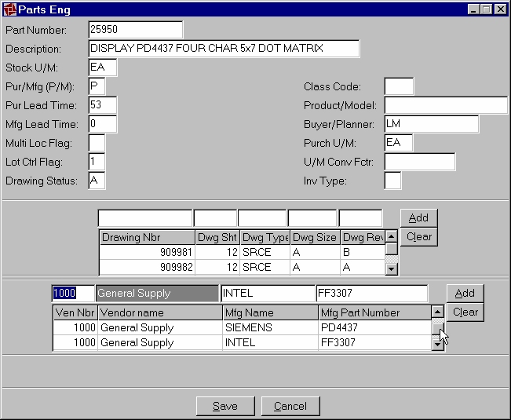Click the Save button
Viewport: 511px width, 420px height.
(x=225, y=406)
